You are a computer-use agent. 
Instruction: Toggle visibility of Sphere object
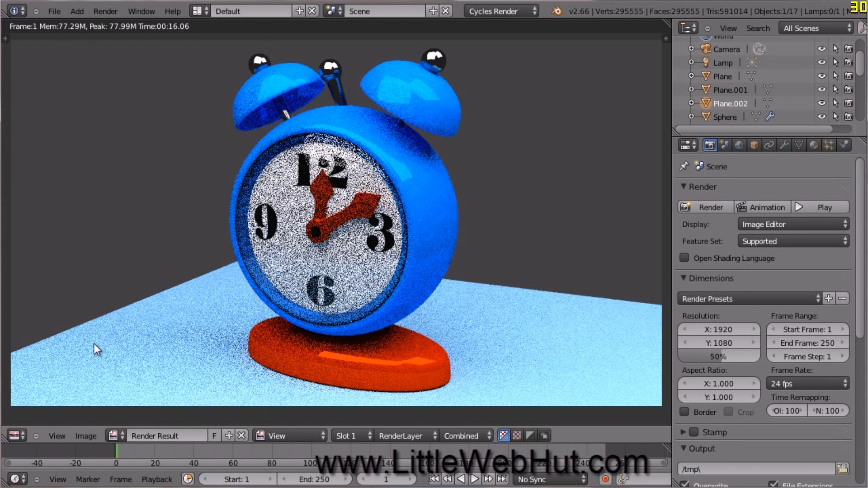click(x=821, y=117)
